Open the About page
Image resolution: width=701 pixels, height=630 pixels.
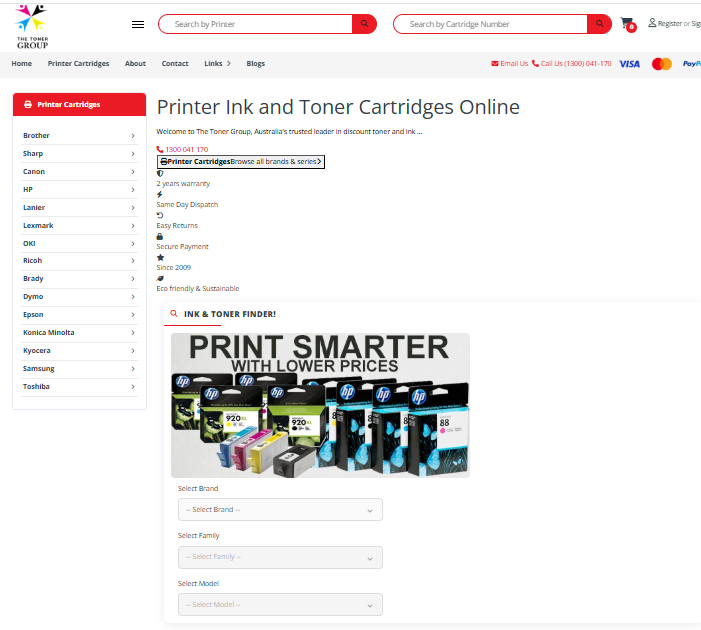pos(135,63)
